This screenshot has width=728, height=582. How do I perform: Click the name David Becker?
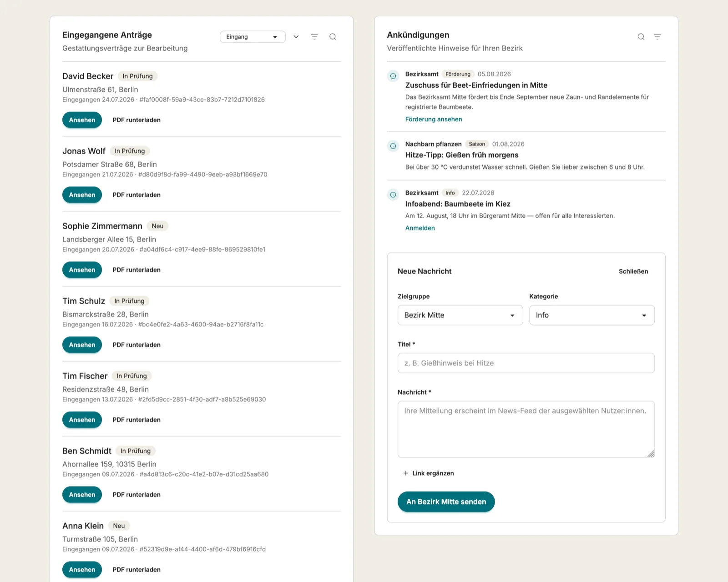(x=88, y=76)
